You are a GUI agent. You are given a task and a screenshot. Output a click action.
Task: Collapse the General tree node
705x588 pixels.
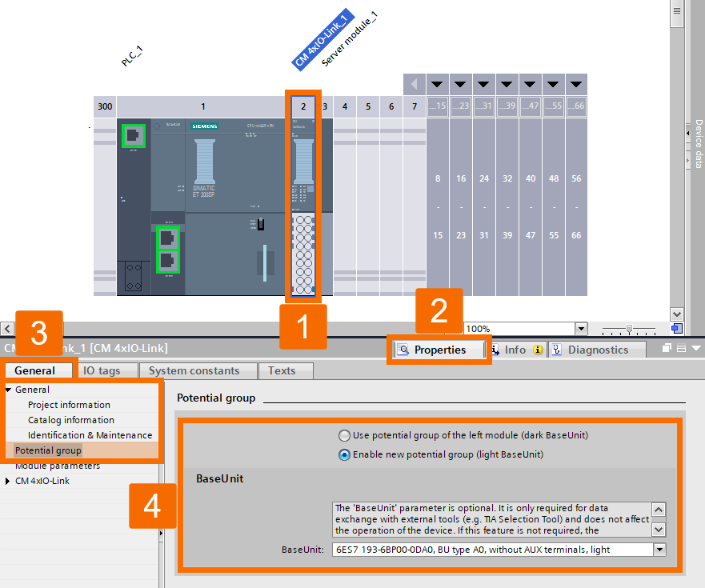8,390
